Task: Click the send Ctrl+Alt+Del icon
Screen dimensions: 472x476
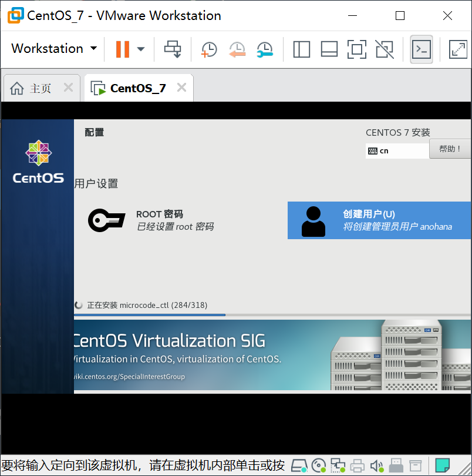Action: click(173, 49)
